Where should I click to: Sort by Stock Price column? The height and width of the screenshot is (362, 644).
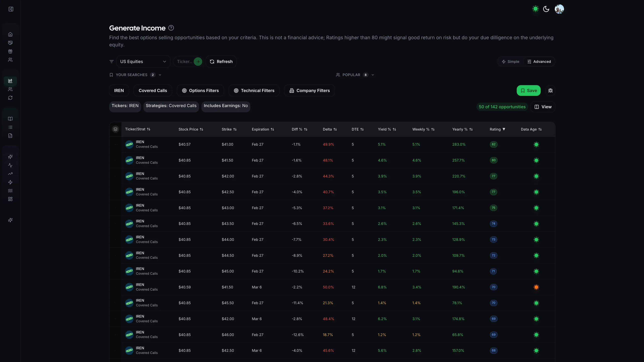pyautogui.click(x=191, y=129)
